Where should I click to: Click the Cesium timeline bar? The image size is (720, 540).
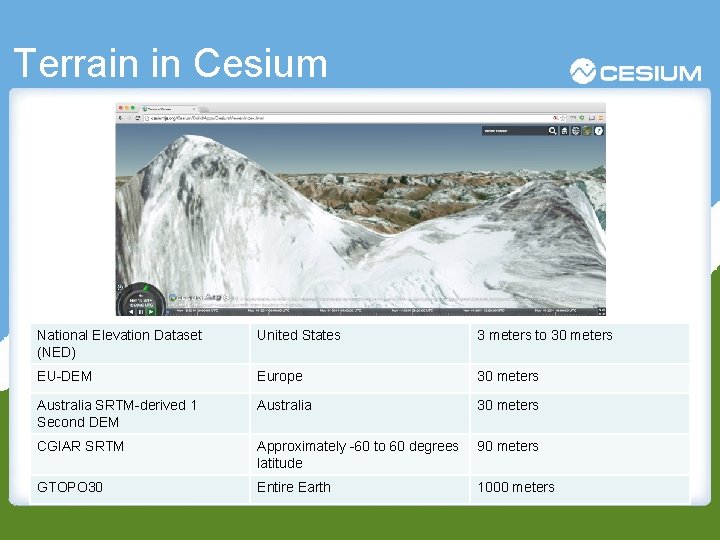tap(380, 311)
